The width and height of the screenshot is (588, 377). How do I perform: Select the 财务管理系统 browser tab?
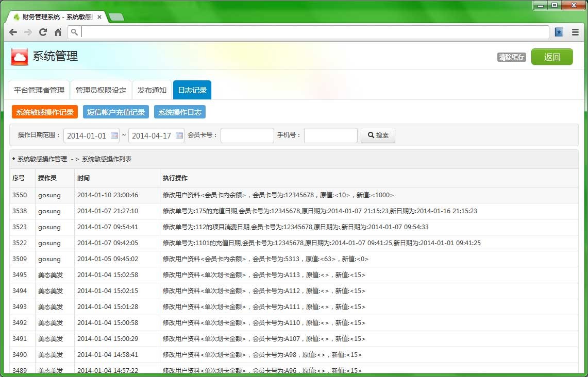56,17
